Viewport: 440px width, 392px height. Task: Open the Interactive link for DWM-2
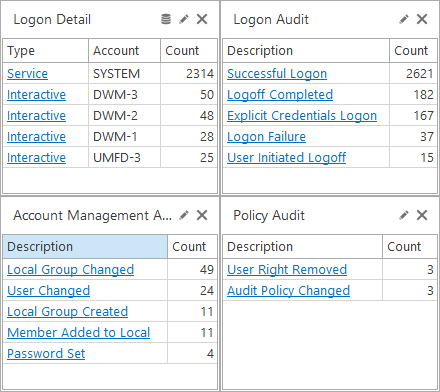pos(36,116)
